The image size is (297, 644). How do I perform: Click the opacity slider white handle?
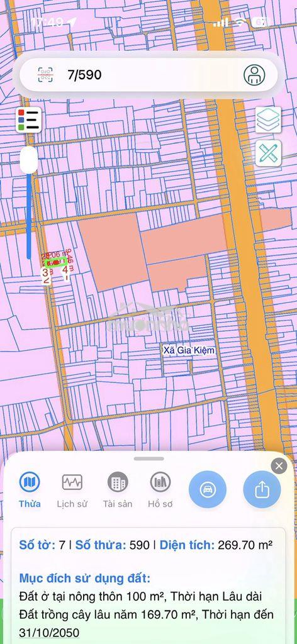coord(29,160)
